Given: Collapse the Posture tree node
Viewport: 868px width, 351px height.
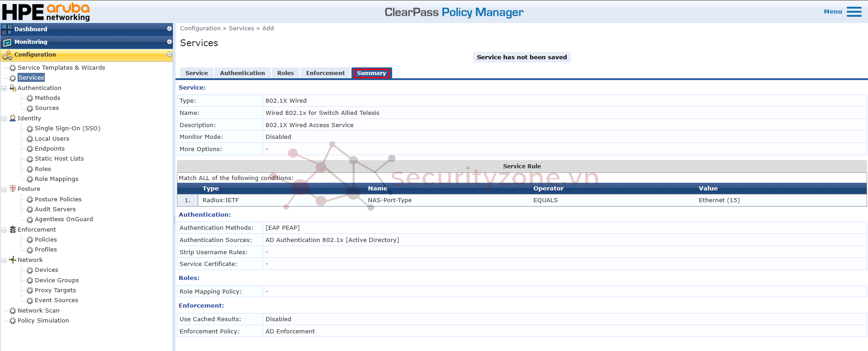Looking at the screenshot, I should coord(4,189).
